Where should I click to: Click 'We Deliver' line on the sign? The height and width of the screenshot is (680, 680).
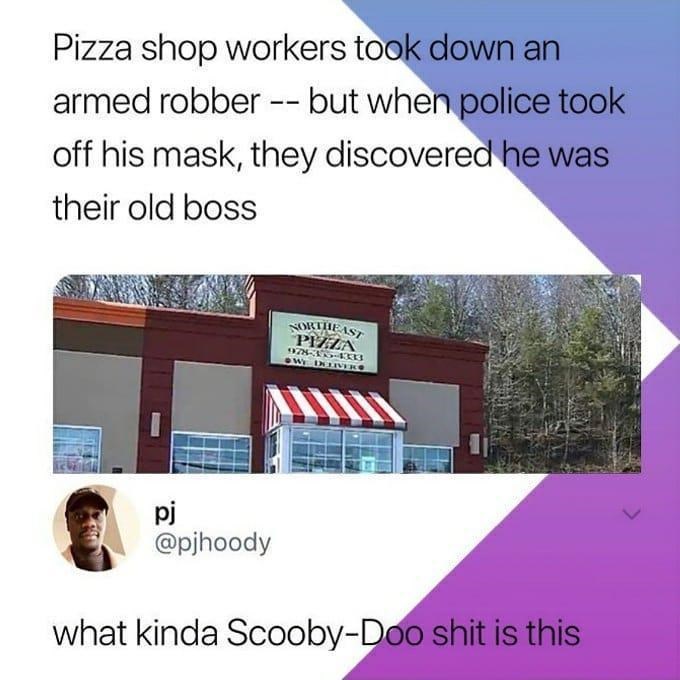point(324,366)
